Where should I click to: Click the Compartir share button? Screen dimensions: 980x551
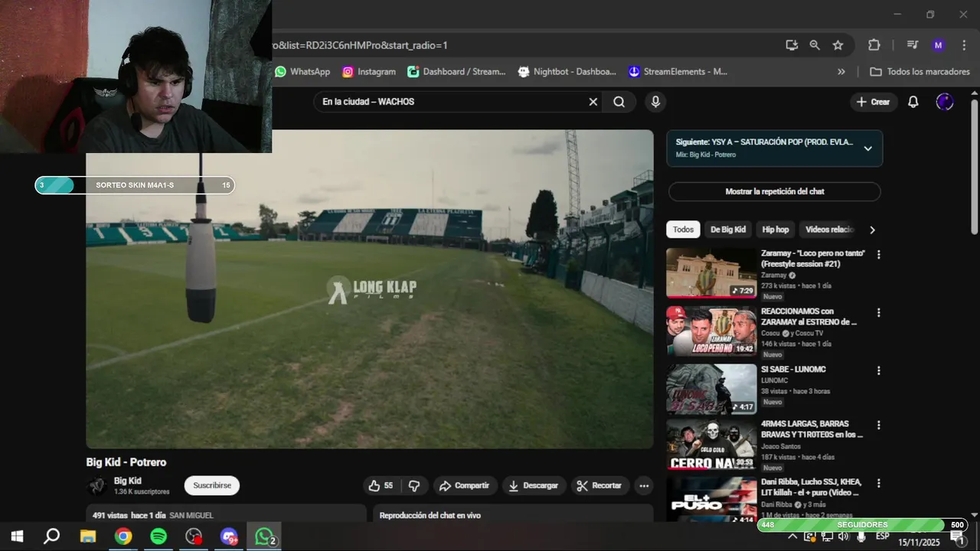click(465, 486)
